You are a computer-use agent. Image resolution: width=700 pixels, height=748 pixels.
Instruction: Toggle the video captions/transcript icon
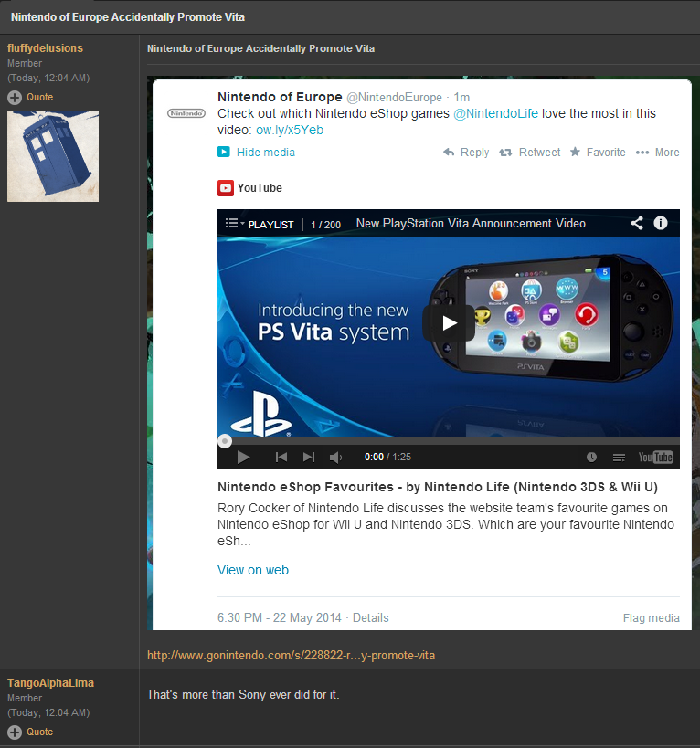click(619, 458)
